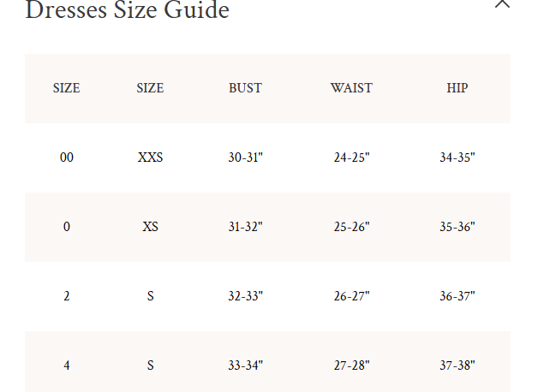The image size is (538, 392).
Task: Click the 32-33" bust measurement
Action: pyautogui.click(x=245, y=296)
